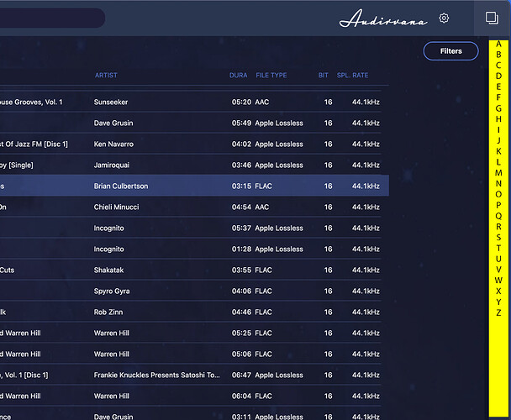Jump to letter D in alphabet index
The height and width of the screenshot is (420, 511).
tap(498, 76)
